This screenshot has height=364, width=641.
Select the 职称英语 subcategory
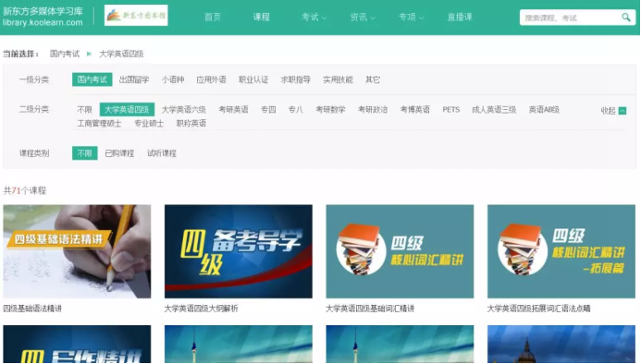pyautogui.click(x=191, y=124)
